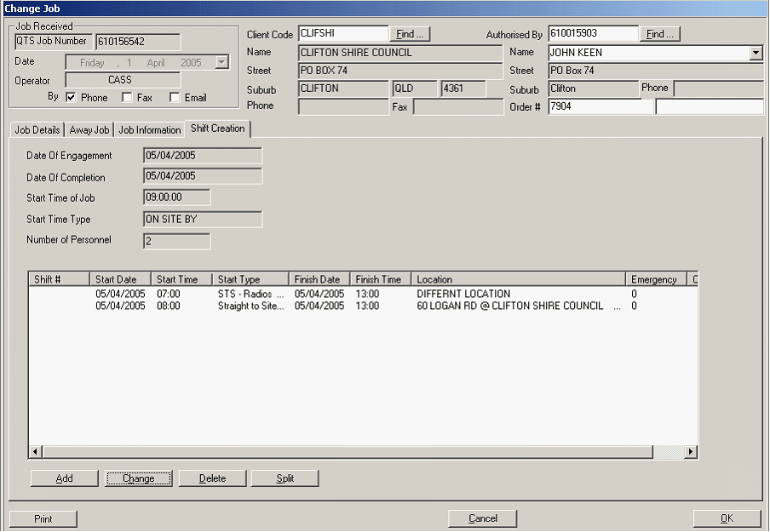
Task: Select the Job Information tab
Action: click(149, 130)
